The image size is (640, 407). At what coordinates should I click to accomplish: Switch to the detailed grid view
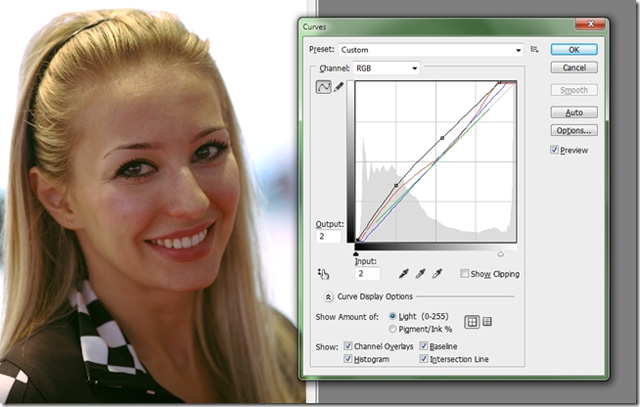(x=487, y=322)
